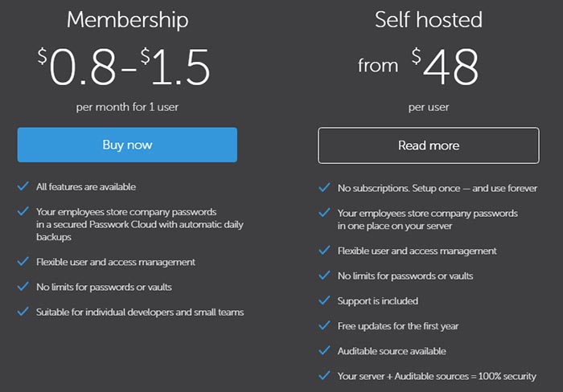Click checkmark next to No subscriptions item
Viewport: 563px width, 392px height.
click(324, 188)
